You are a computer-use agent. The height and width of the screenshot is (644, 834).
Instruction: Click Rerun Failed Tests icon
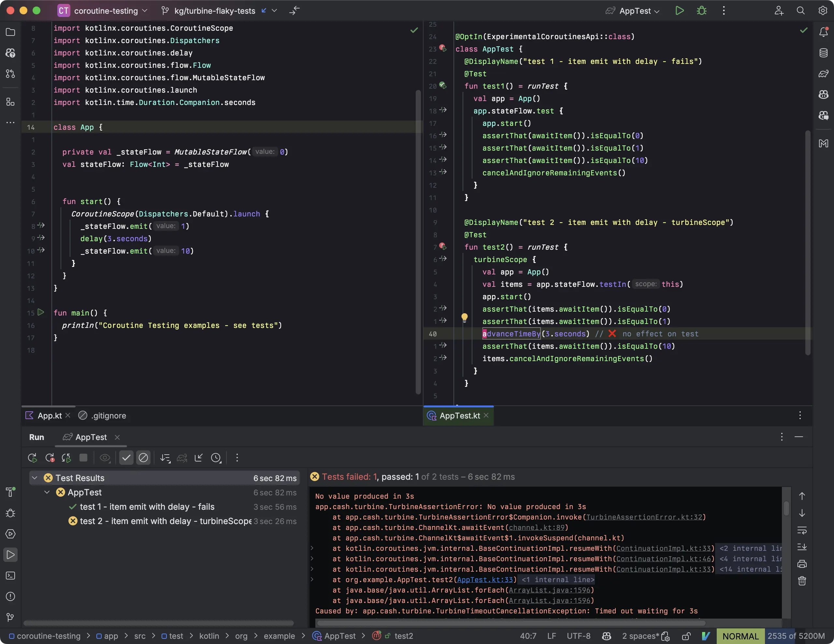(50, 458)
